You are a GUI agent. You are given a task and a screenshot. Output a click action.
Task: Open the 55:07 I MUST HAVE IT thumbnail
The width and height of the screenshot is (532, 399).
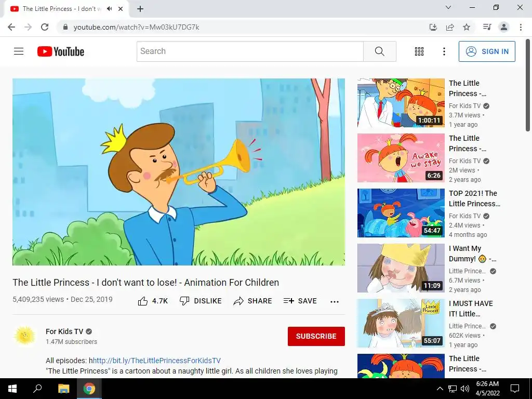point(401,323)
